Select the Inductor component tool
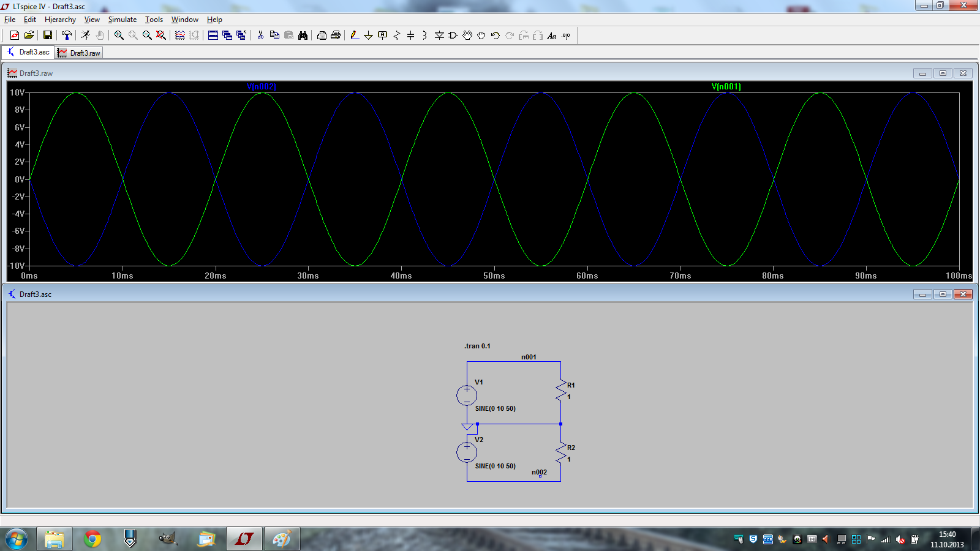Screen dimensions: 980x551 click(x=424, y=36)
